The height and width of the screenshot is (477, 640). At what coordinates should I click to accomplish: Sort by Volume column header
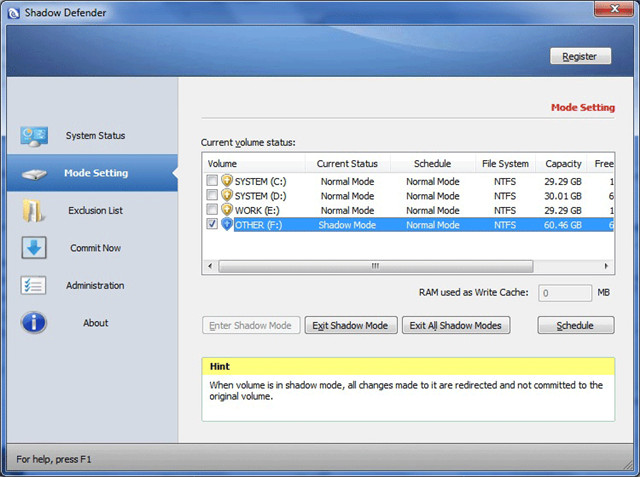click(x=254, y=164)
